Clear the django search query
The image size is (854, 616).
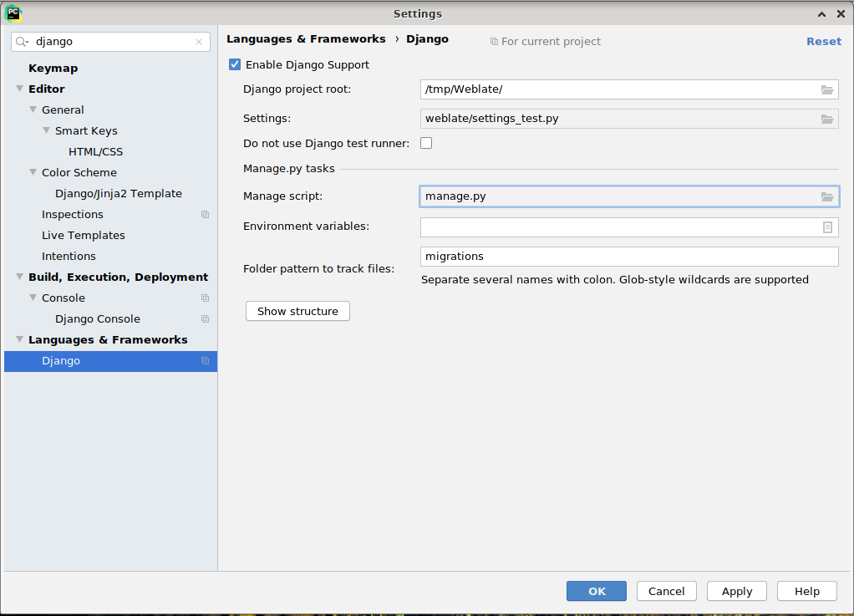(199, 40)
